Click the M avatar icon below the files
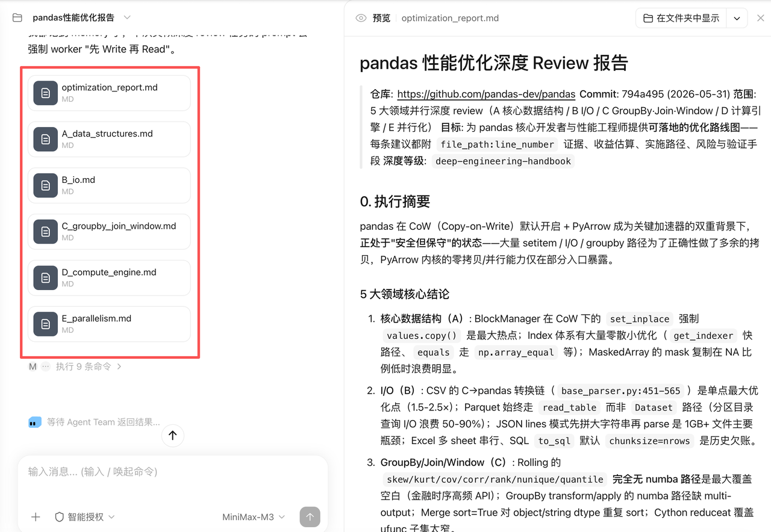 [33, 367]
